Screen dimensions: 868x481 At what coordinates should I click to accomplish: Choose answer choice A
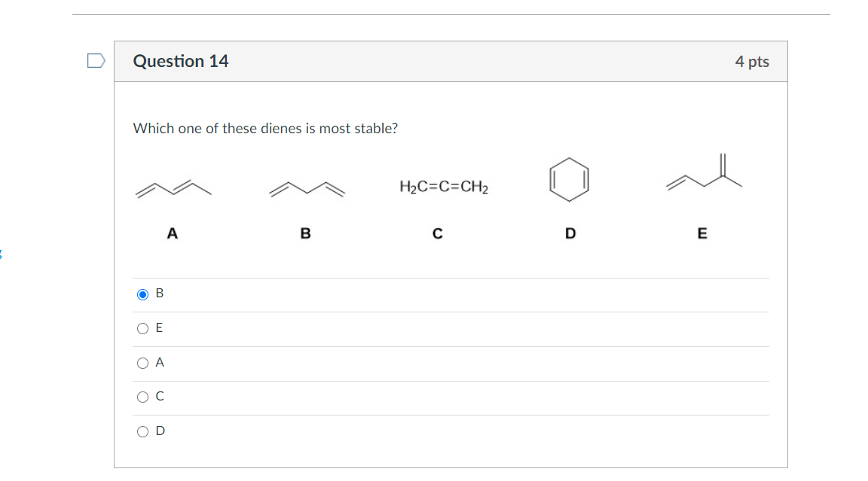point(143,363)
